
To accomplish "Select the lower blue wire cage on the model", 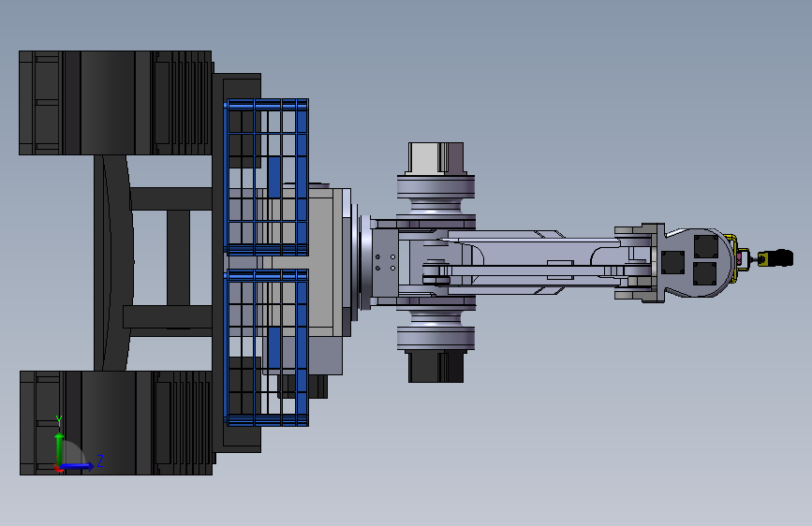I will tap(267, 347).
